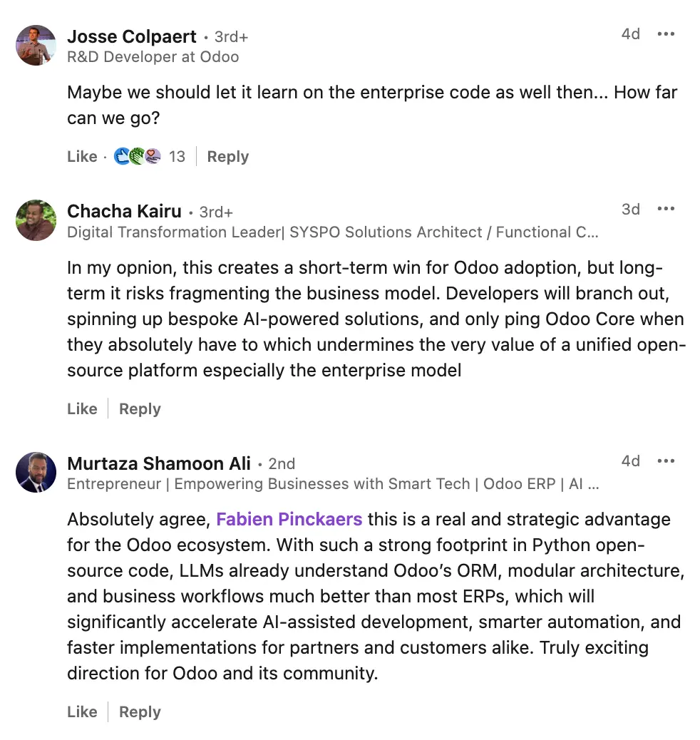This screenshot has width=700, height=740.
Task: Like Murtaza Shamoon Ali's comment
Action: pos(82,712)
